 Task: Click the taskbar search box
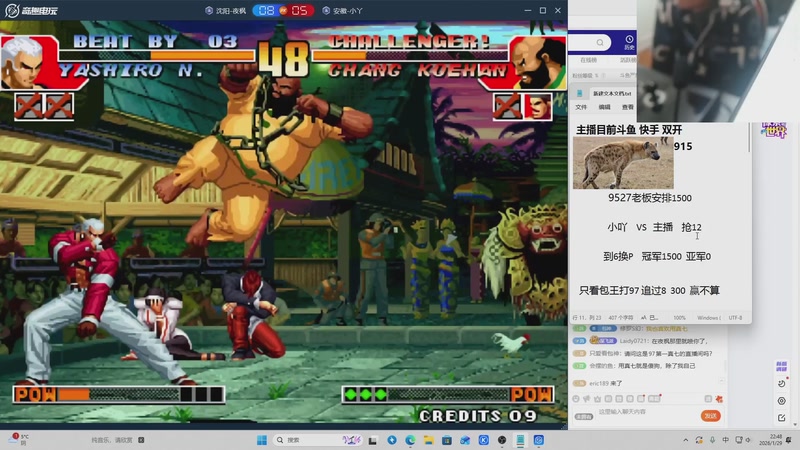[318, 440]
